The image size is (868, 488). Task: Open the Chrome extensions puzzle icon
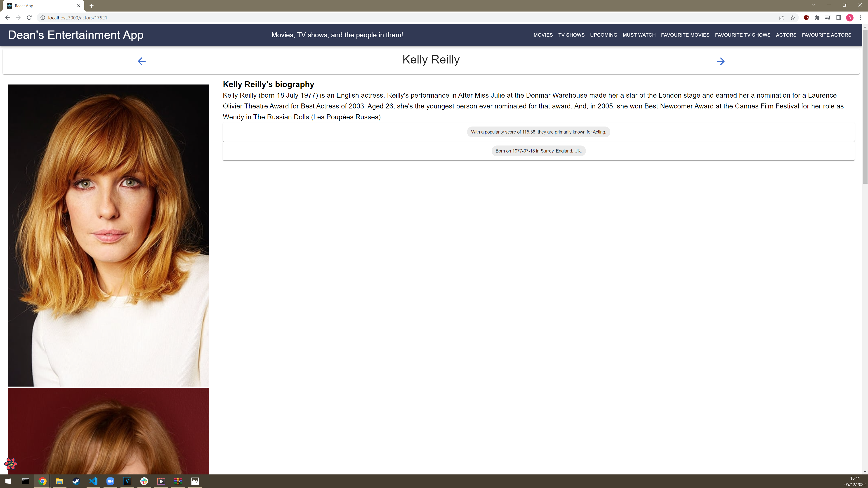(x=817, y=18)
